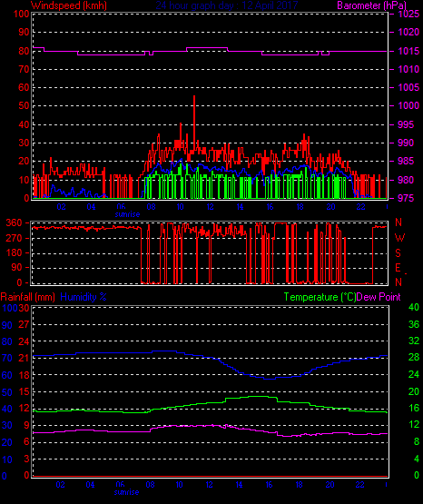Click the E compass label on direction graph

coord(398,268)
